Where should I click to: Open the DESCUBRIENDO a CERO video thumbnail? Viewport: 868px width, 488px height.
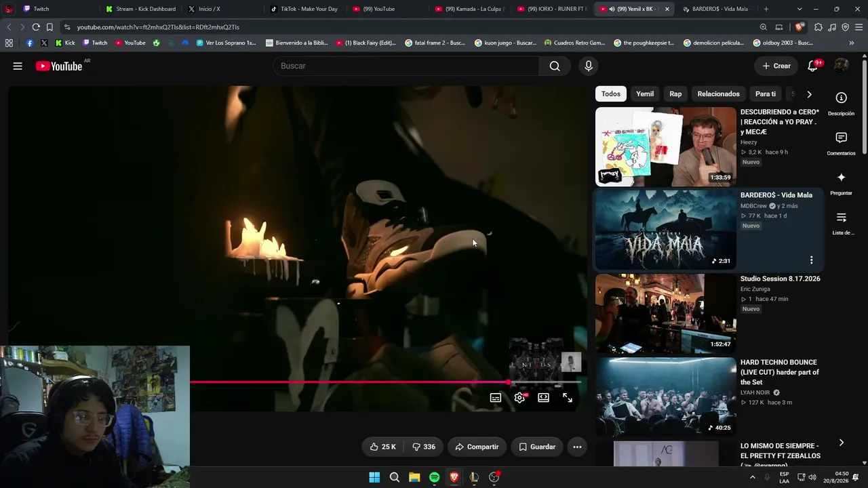pos(665,146)
